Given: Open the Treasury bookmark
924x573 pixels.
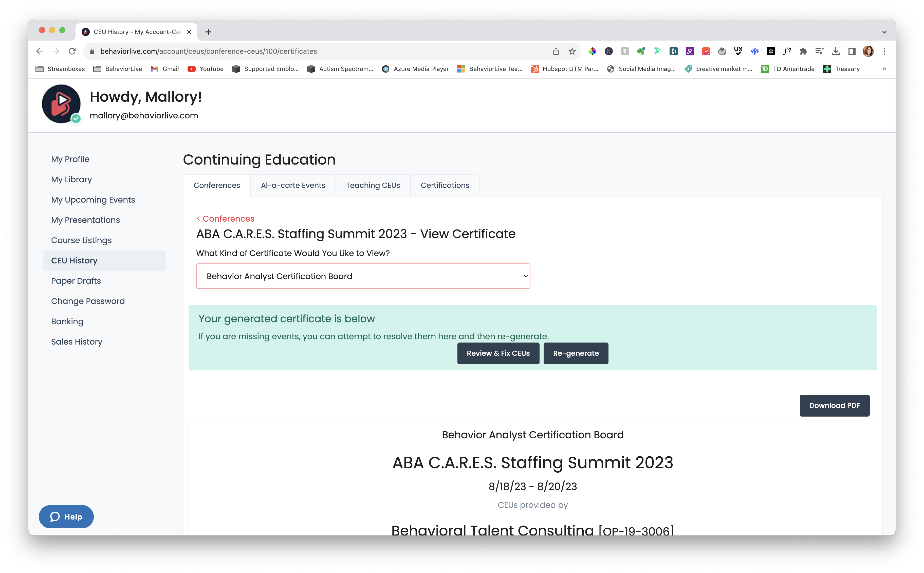Looking at the screenshot, I should pyautogui.click(x=841, y=69).
